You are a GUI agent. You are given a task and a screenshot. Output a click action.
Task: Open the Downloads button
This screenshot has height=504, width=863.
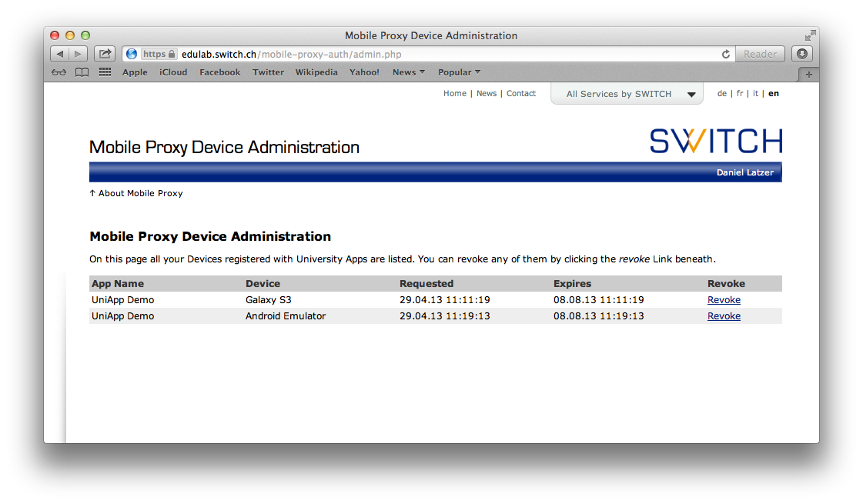click(x=802, y=54)
